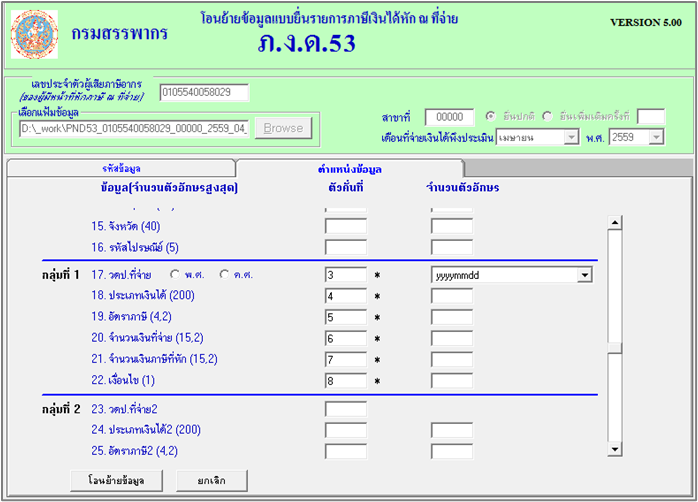This screenshot has width=698, height=502.
Task: Click the label 22. เงื่อนไข (1)
Action: point(123,381)
